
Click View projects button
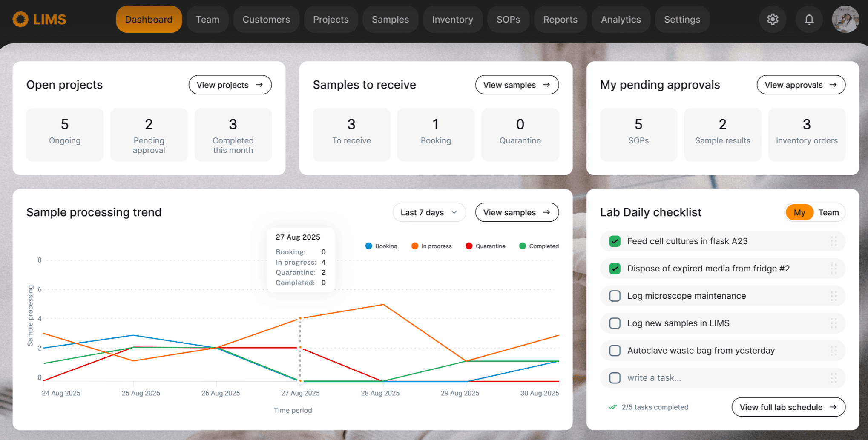pyautogui.click(x=230, y=85)
